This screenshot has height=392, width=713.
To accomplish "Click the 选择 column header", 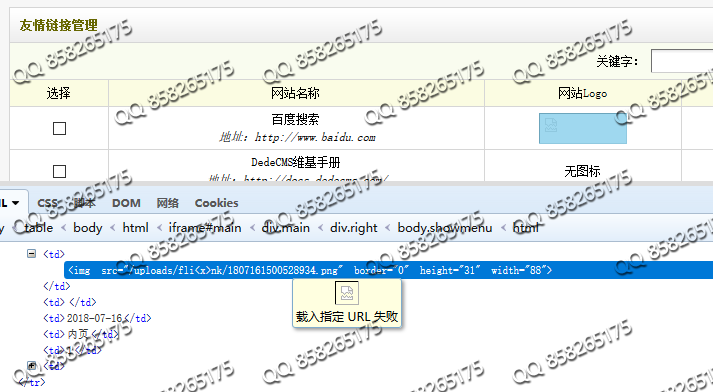I will [59, 93].
